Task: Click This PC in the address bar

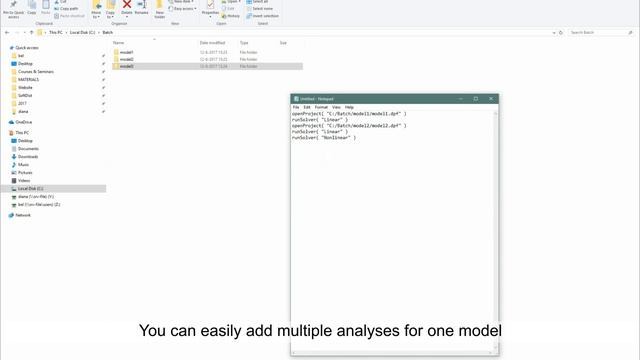Action: [x=56, y=32]
